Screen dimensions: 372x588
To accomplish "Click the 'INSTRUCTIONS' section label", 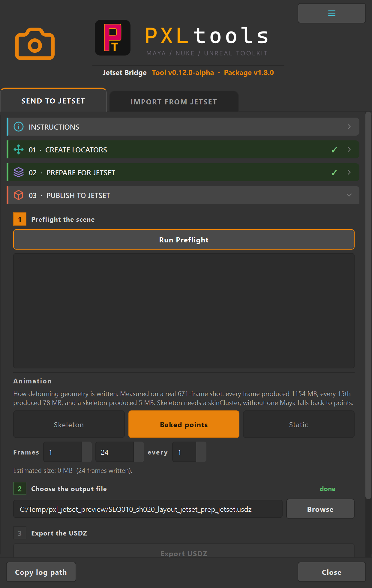I will point(54,127).
